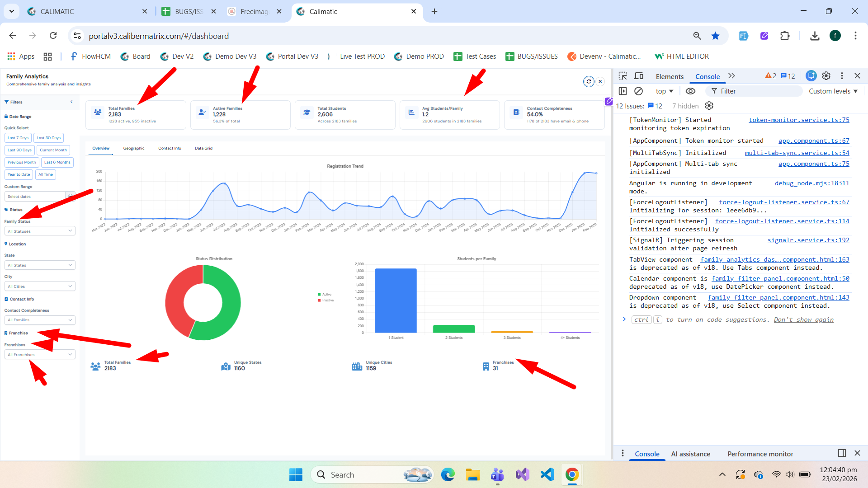The height and width of the screenshot is (488, 868).
Task: Collapse the Filters panel chevron
Action: 71,102
